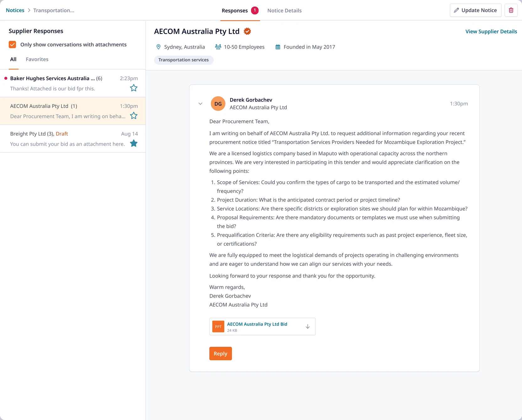Click the 1:30pm timestamp in the message
The width and height of the screenshot is (522, 420).
point(459,104)
